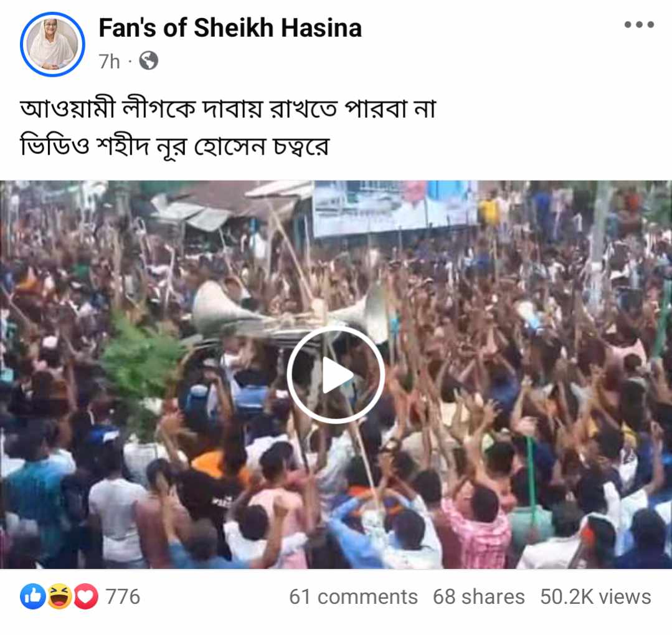Open the Sheikh Hasina page profile picture
Viewport: 672px width, 635px height.
(x=52, y=44)
